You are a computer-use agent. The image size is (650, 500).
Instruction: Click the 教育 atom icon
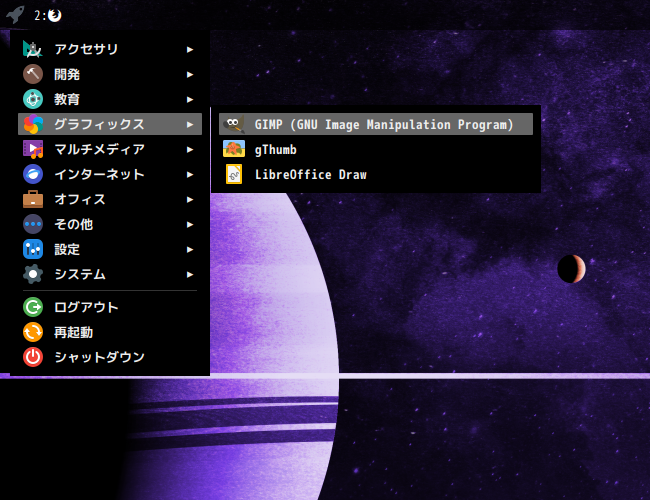coord(33,99)
